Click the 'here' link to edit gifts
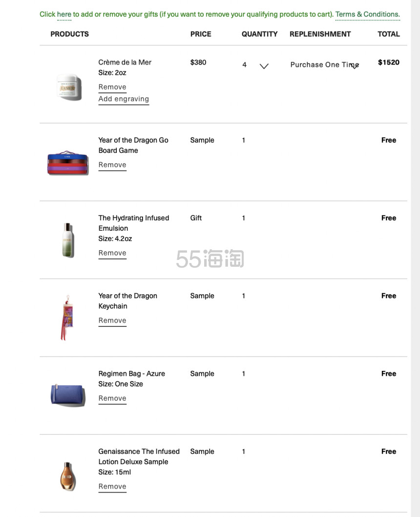This screenshot has width=420, height=517. tap(64, 15)
